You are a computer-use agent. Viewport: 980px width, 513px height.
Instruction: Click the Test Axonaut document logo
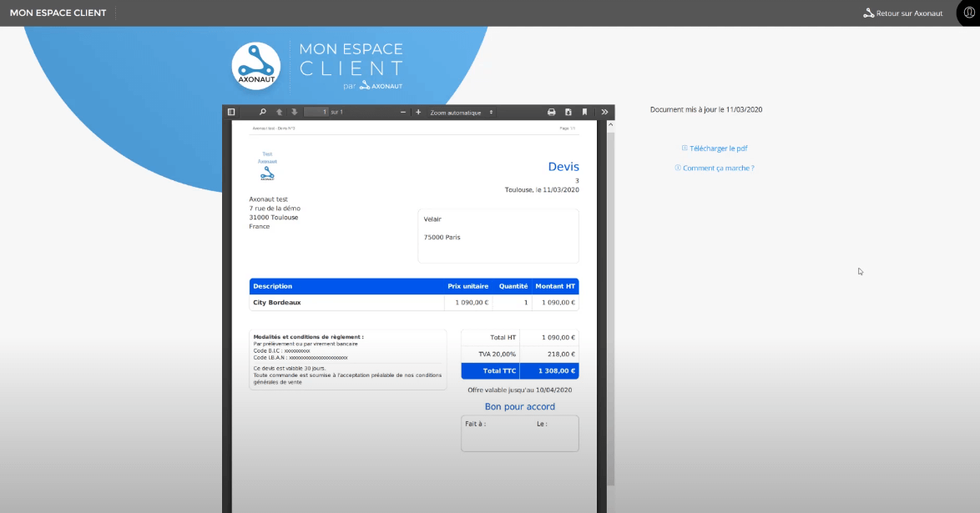pyautogui.click(x=267, y=166)
